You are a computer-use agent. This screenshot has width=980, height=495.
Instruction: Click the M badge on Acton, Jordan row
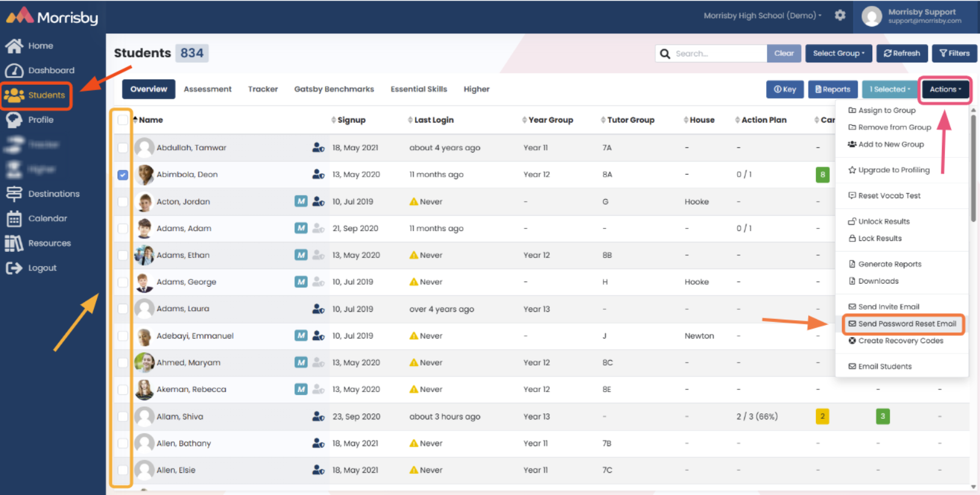301,202
